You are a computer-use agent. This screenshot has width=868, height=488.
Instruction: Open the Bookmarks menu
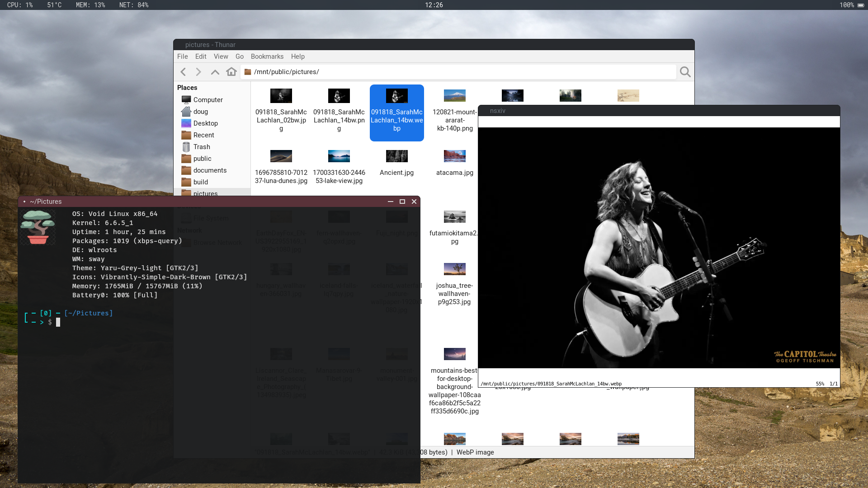click(267, 56)
